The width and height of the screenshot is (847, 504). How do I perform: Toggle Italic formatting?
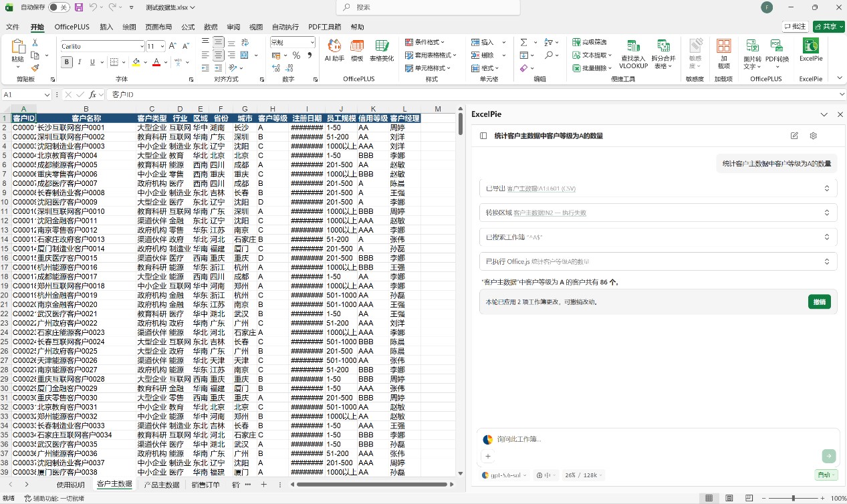click(x=80, y=62)
